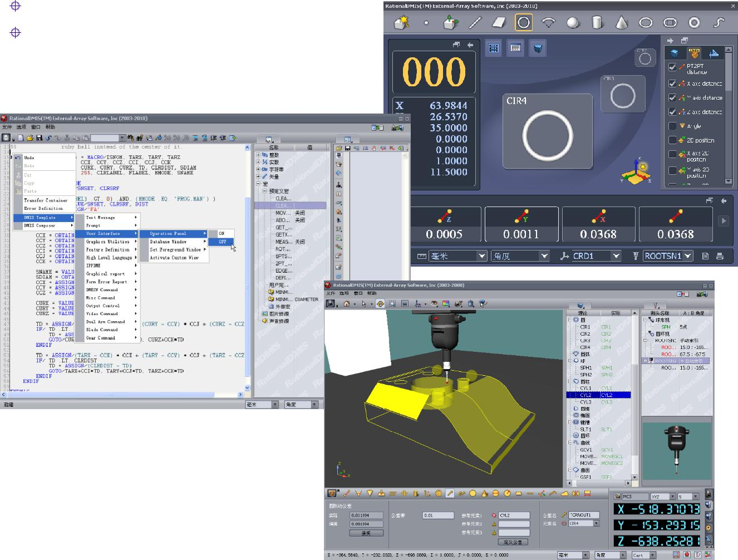
Task: Click right arrow next to tolerance results
Action: click(x=724, y=221)
